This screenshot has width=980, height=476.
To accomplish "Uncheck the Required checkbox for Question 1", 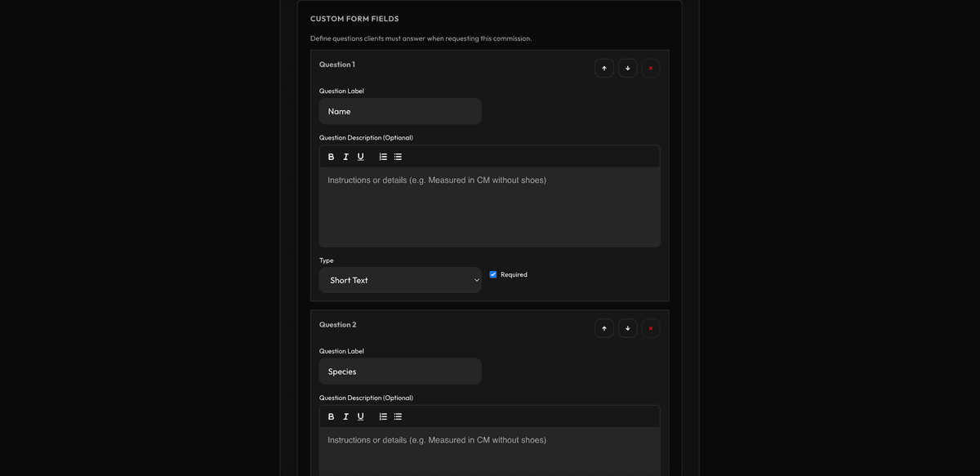I will (x=492, y=274).
